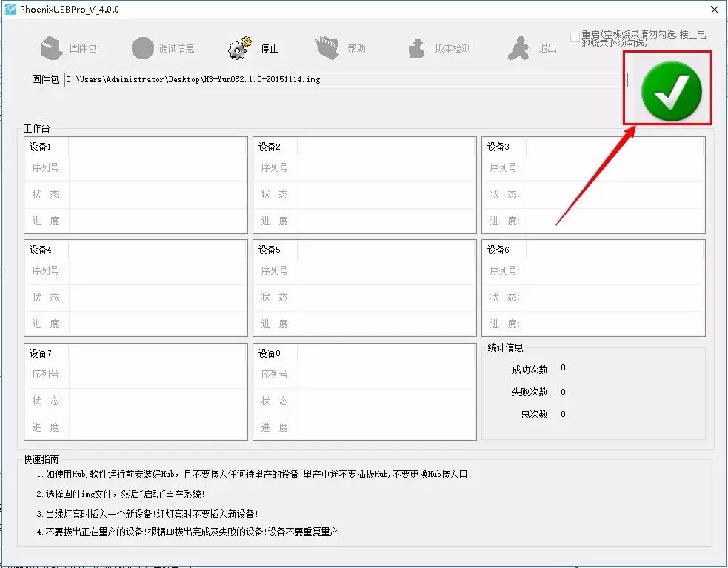This screenshot has height=568, width=728.
Task: Click the 成功次数 success count value
Action: [563, 368]
